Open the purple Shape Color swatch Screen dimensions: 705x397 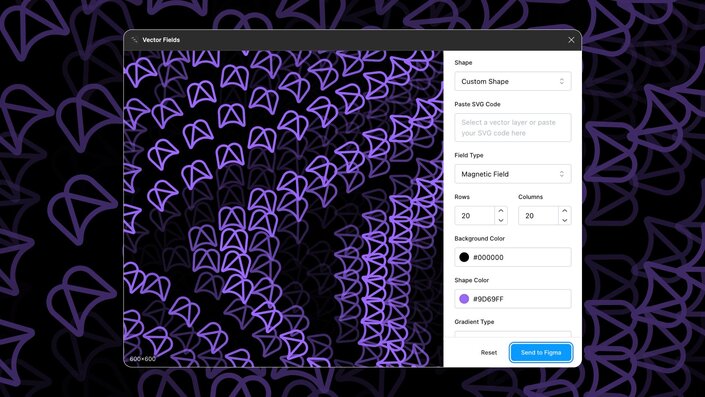[x=464, y=299]
